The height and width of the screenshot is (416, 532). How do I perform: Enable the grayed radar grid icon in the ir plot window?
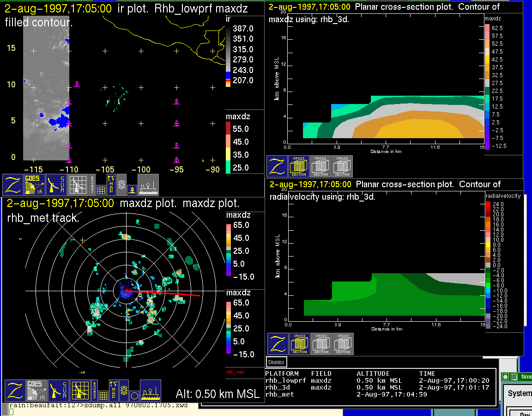click(78, 185)
